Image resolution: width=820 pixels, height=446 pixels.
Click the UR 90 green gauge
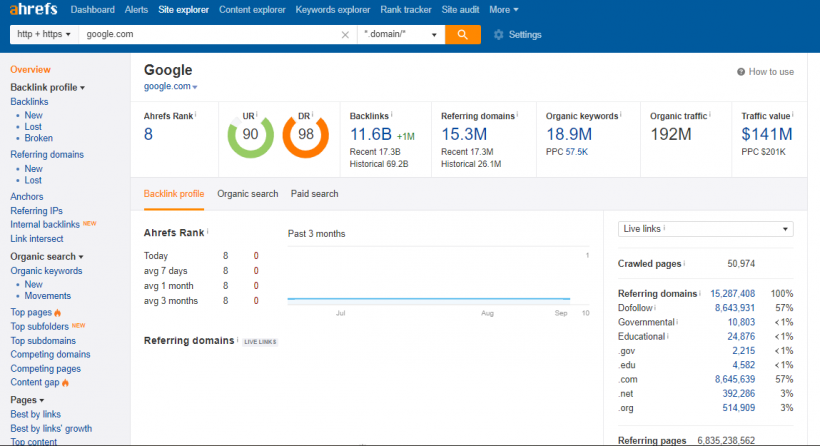[250, 135]
